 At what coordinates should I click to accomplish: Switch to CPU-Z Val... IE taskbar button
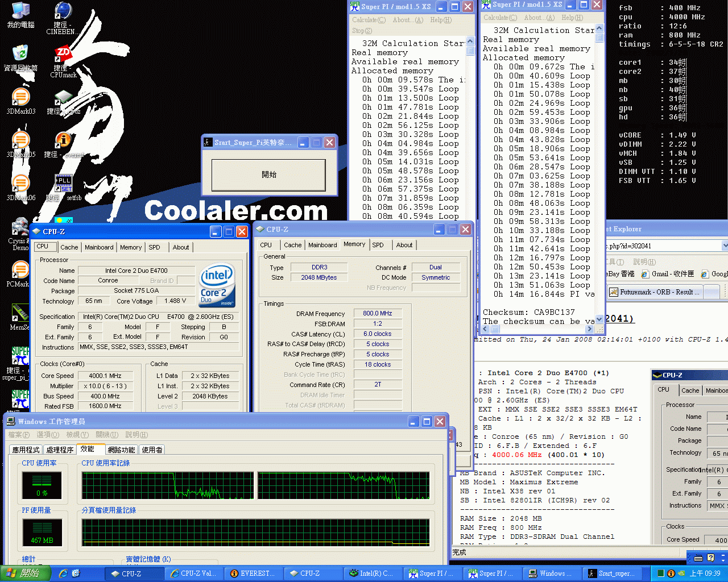pos(193,573)
